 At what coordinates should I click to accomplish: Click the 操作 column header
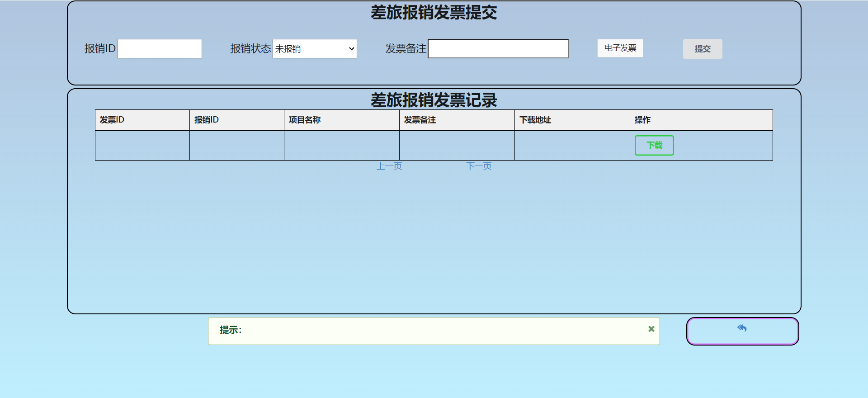(701, 120)
